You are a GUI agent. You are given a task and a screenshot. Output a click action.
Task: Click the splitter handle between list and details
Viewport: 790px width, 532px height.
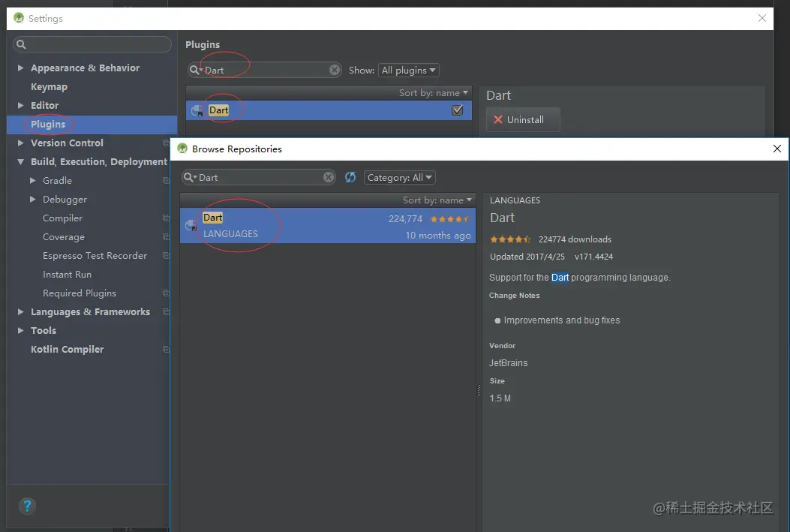tap(479, 390)
